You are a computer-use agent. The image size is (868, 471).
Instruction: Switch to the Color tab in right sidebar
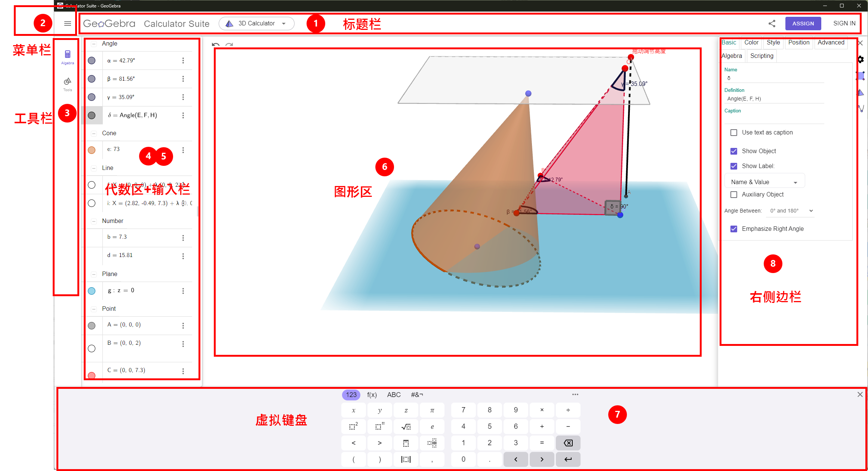751,42
